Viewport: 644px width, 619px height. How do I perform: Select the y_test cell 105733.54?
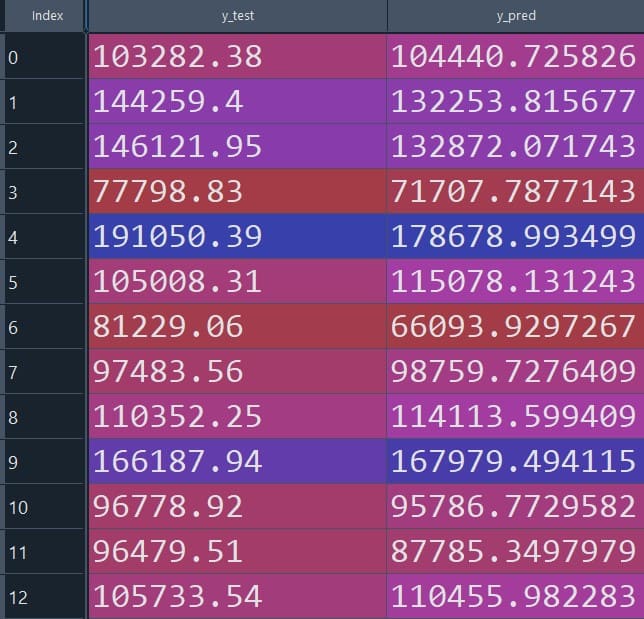coord(237,597)
